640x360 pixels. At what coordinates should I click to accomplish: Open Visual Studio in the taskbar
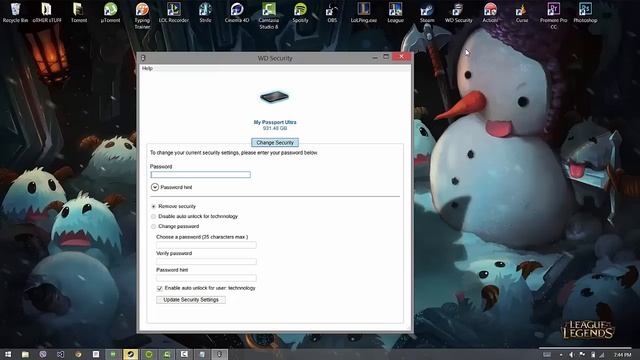tap(60, 354)
